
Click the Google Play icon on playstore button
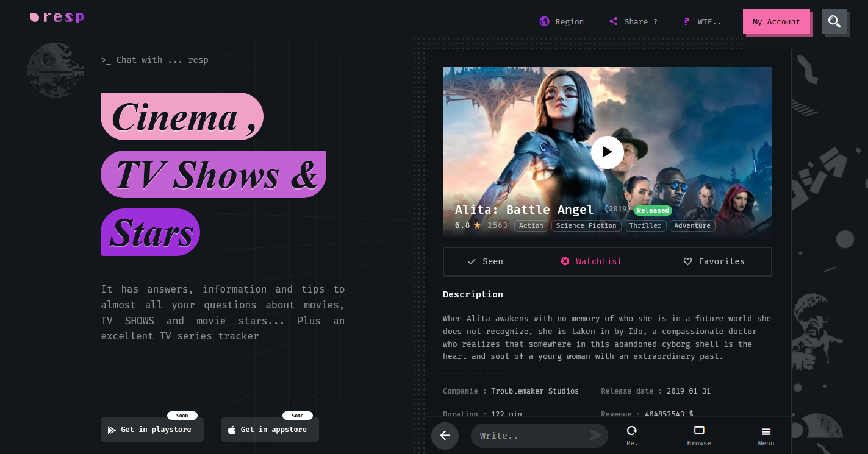coord(112,430)
